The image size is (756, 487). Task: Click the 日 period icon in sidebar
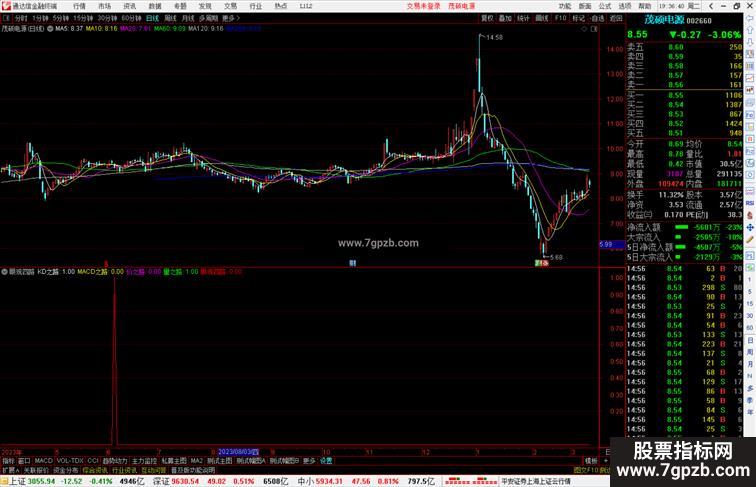(750, 340)
